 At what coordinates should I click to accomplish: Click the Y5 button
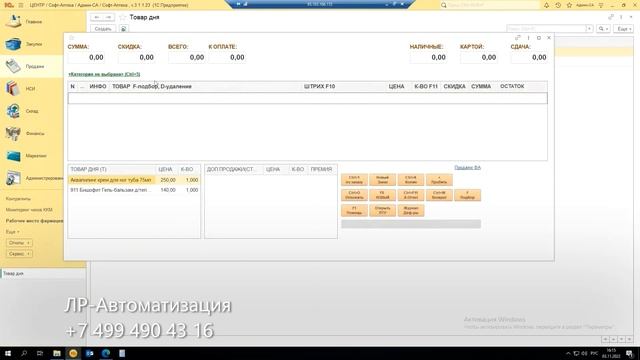[382, 195]
